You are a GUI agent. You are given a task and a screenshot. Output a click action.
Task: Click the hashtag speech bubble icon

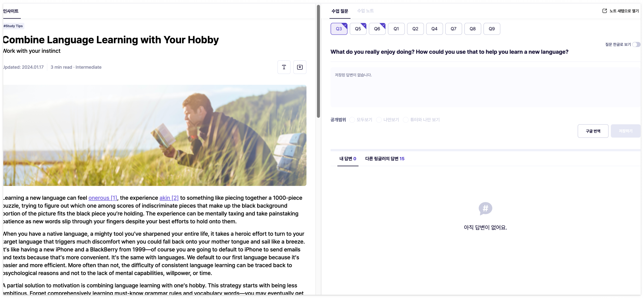485,208
